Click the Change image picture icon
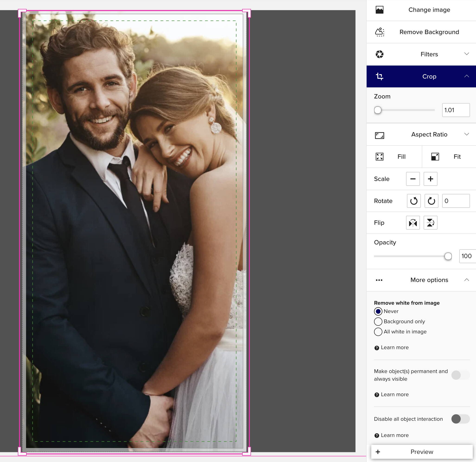 tap(379, 10)
